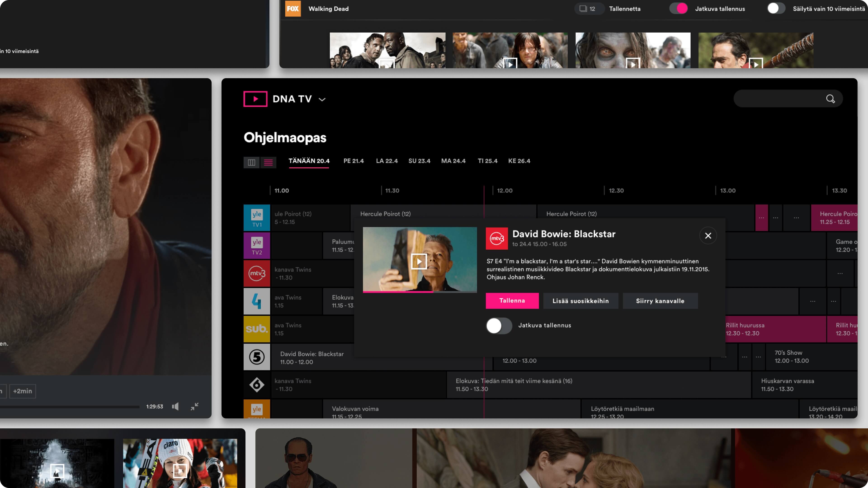Open MTV3 channel icon in guide
868x488 pixels.
click(x=257, y=273)
